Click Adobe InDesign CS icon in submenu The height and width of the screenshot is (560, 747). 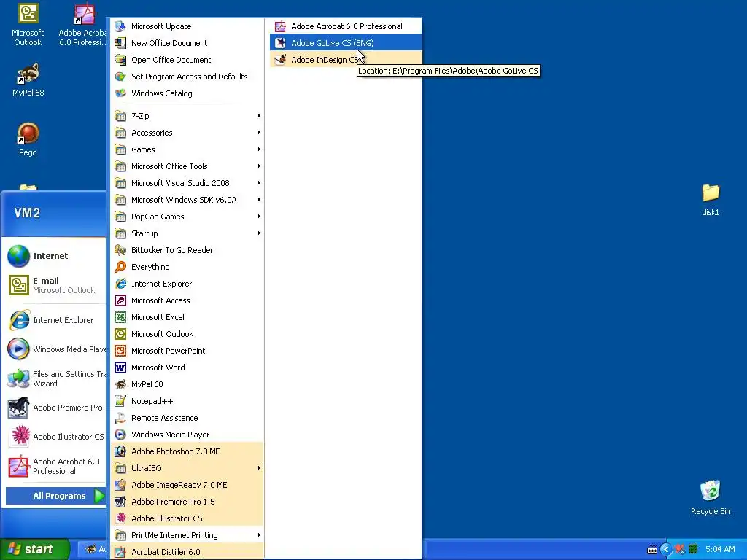(281, 60)
